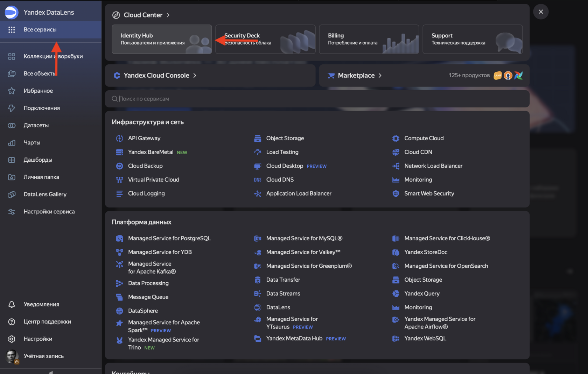Screen dimensions: 588x374
Task: Click the Дашборды grid icon
Action: point(12,160)
